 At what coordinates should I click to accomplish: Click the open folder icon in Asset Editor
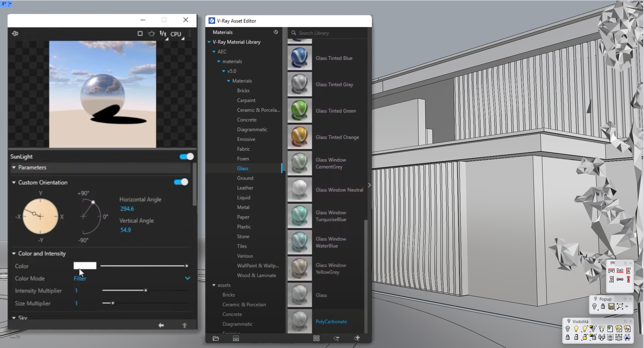pyautogui.click(x=216, y=338)
